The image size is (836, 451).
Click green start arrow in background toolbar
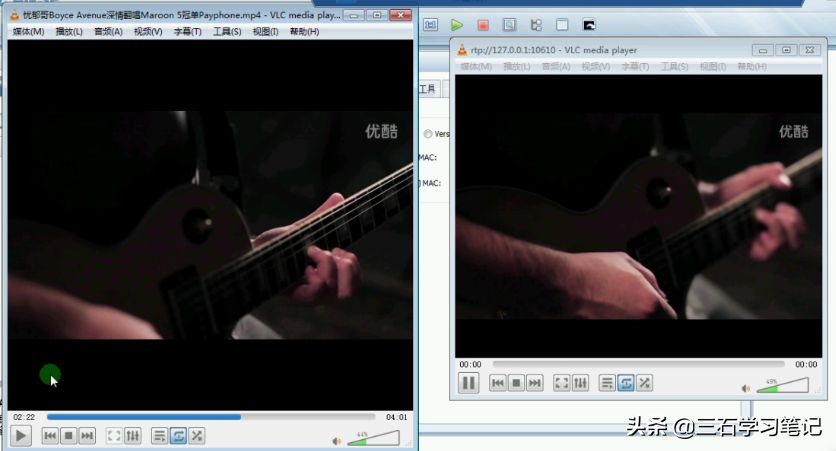pos(457,25)
